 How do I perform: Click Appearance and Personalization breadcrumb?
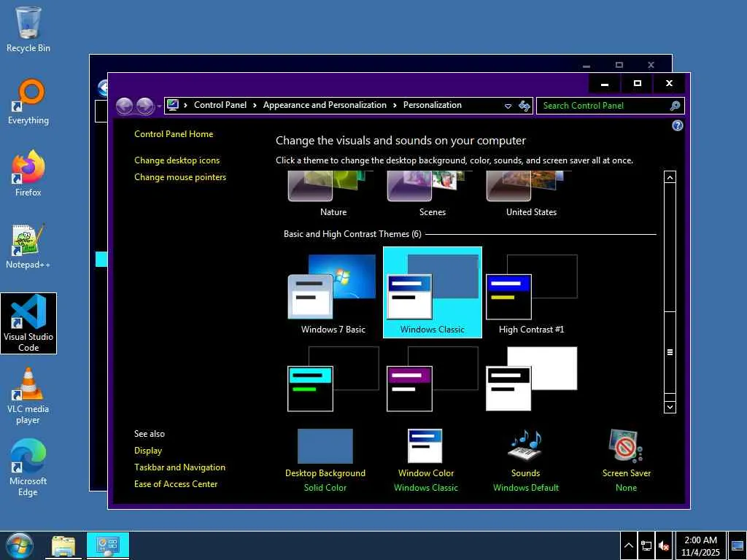click(325, 105)
